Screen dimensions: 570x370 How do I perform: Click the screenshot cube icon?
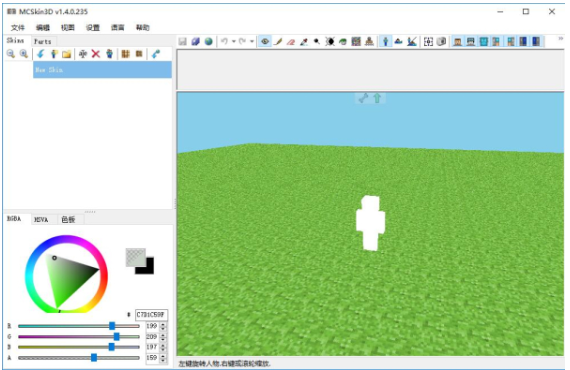pyautogui.click(x=441, y=41)
